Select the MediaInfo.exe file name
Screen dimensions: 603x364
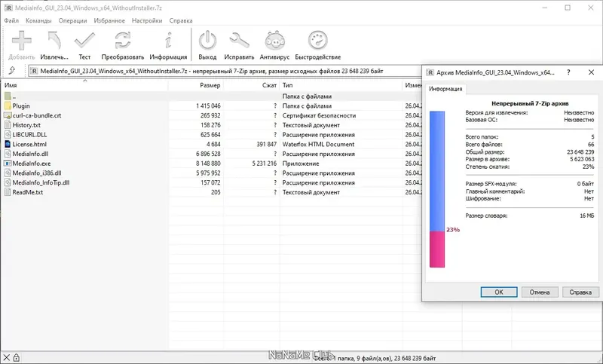(x=32, y=164)
